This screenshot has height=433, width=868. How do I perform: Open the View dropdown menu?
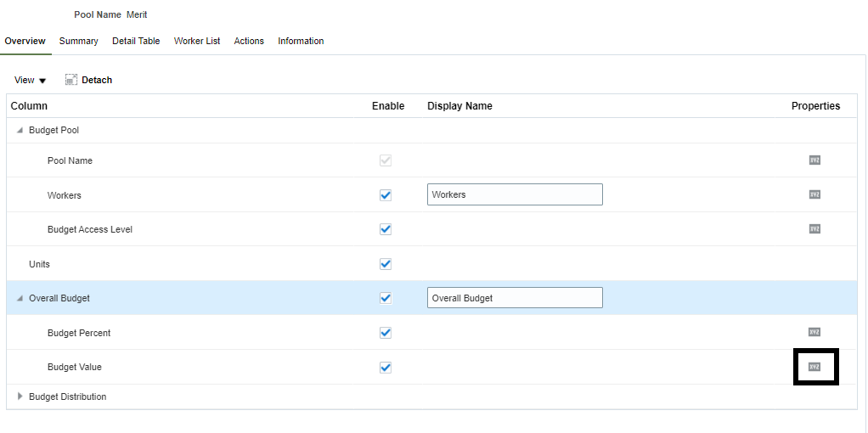(x=30, y=80)
